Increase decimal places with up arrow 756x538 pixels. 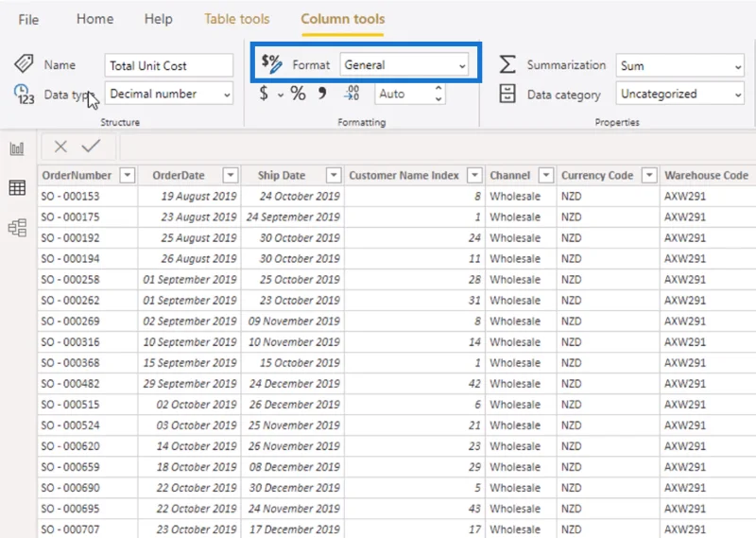(438, 89)
